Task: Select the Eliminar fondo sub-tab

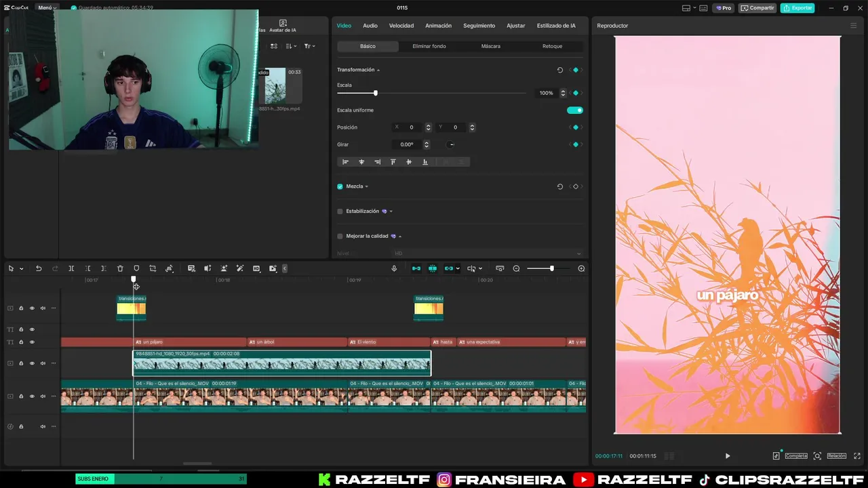Action: point(429,46)
